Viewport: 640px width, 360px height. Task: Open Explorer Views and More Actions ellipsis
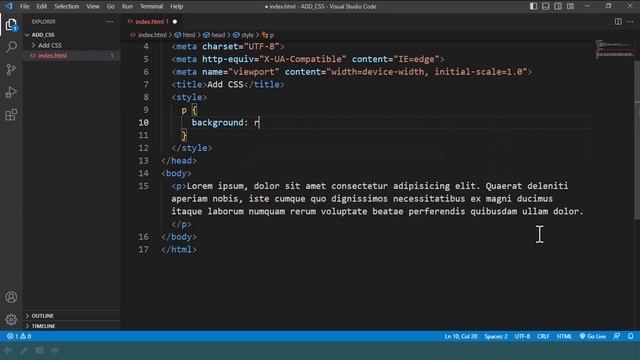point(110,21)
